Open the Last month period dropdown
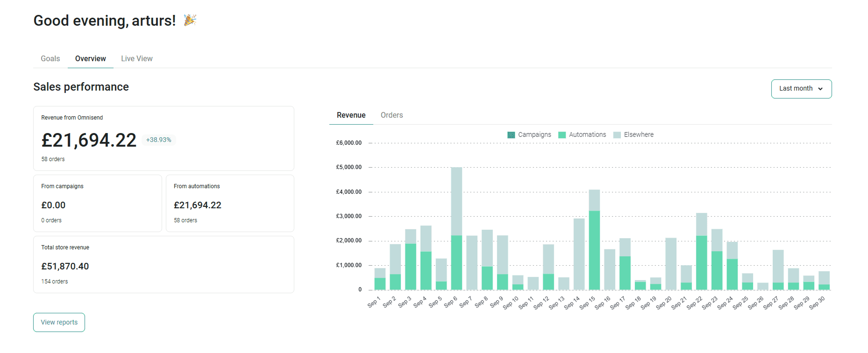The height and width of the screenshot is (353, 868). point(801,89)
